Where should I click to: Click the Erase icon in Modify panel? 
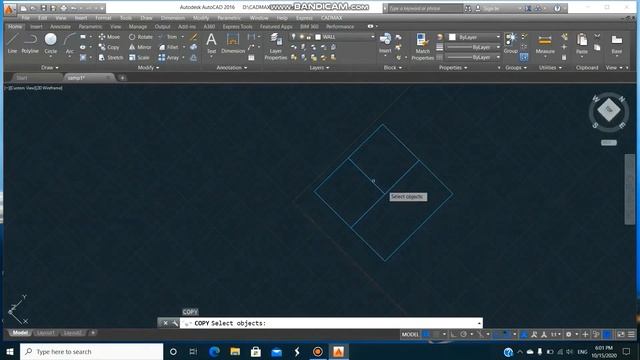pos(194,37)
